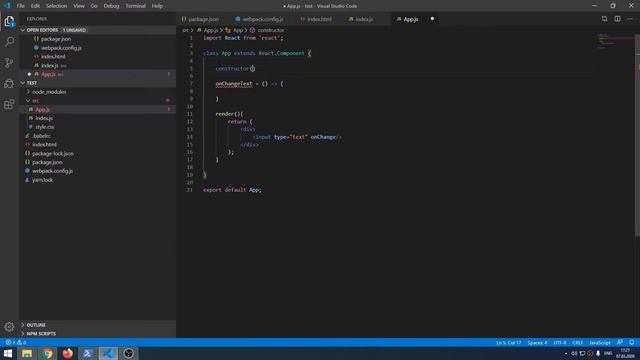Click the constructor breadcrumb segment
The width and height of the screenshot is (640, 360).
271,30
